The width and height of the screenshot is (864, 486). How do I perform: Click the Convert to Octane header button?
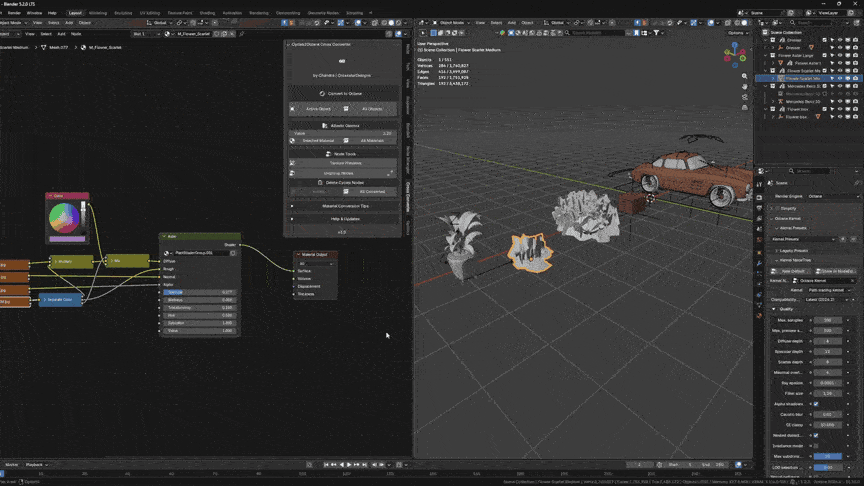[342, 94]
